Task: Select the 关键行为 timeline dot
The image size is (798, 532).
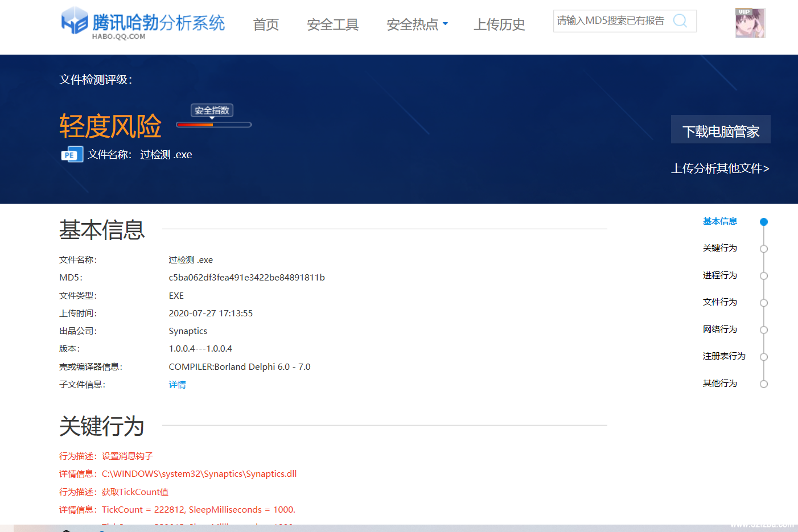Action: point(764,249)
